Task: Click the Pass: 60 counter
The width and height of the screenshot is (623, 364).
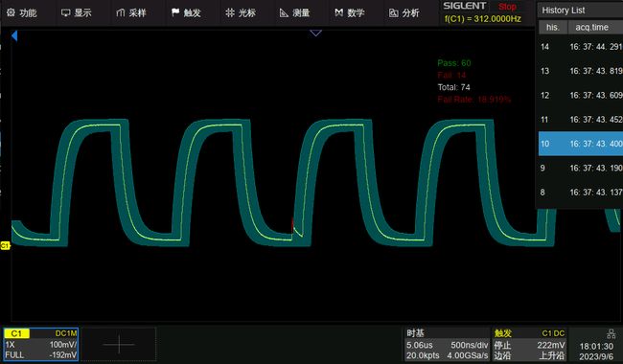Action: pyautogui.click(x=453, y=63)
